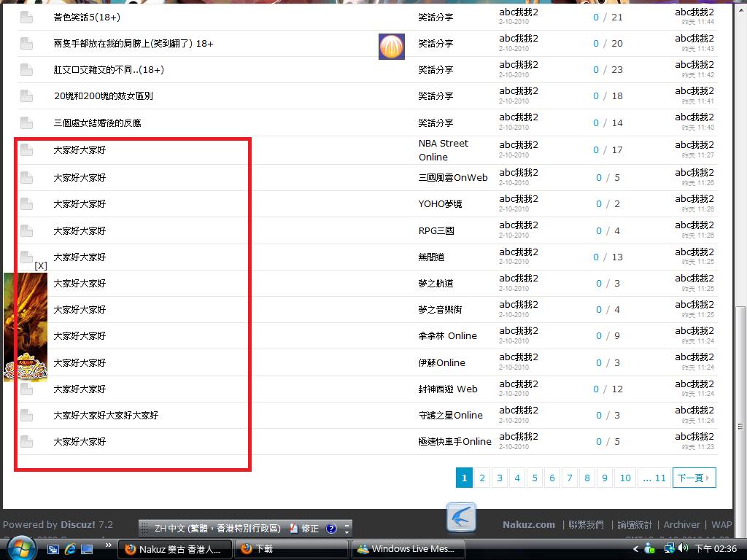Screen dimensions: 747x560
Task: Launch Internet Explorer from Quick Launch
Action: click(x=70, y=549)
